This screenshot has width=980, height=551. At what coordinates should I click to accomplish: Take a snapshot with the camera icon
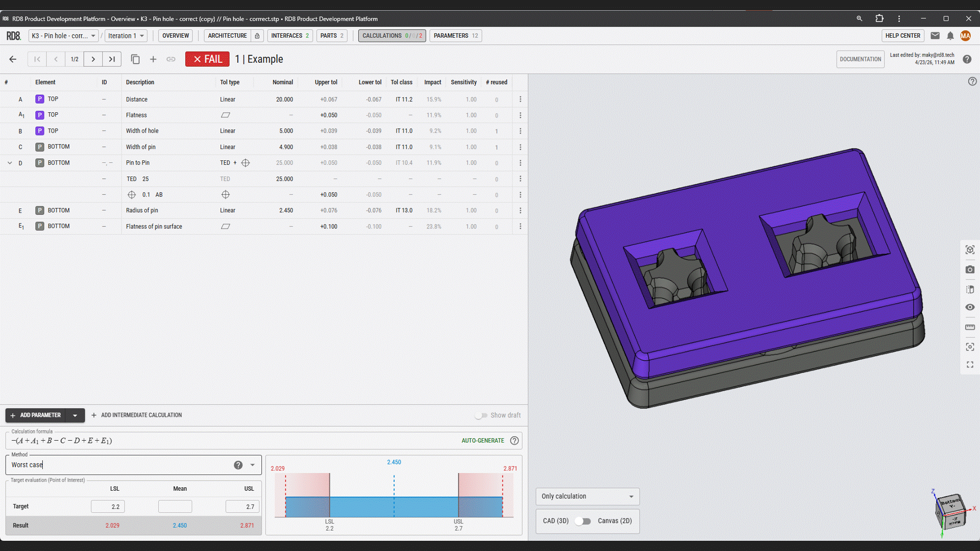point(970,269)
